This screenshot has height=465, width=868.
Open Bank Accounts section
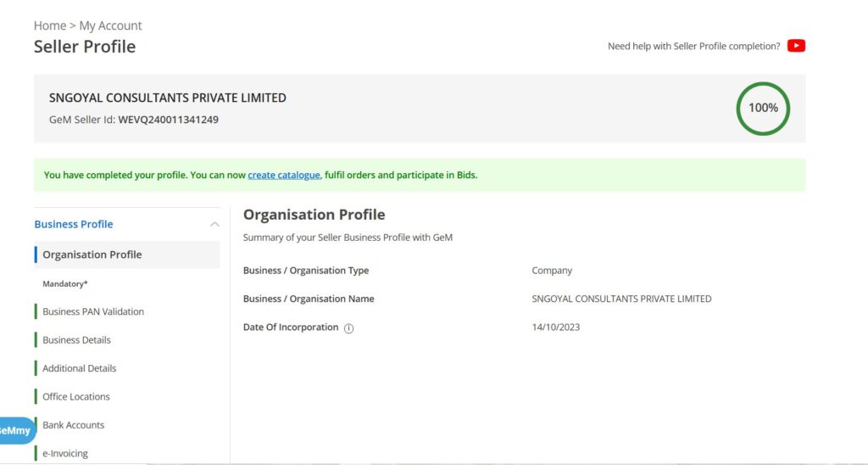(x=73, y=425)
